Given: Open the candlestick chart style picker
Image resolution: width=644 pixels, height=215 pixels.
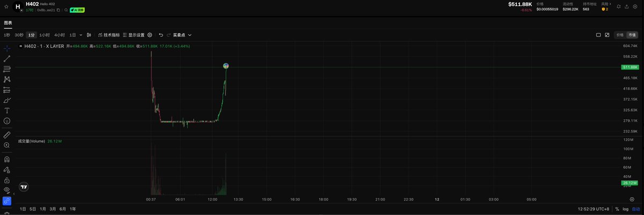Looking at the screenshot, I should click(89, 35).
